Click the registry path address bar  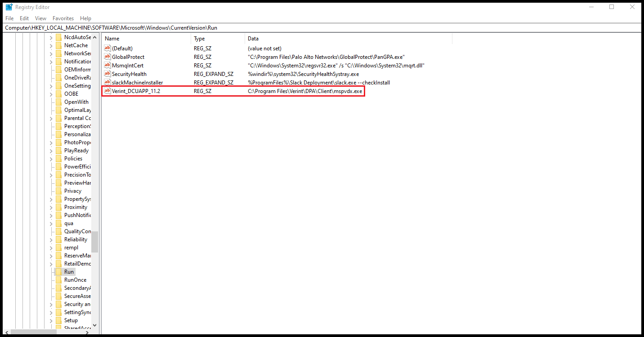point(322,28)
